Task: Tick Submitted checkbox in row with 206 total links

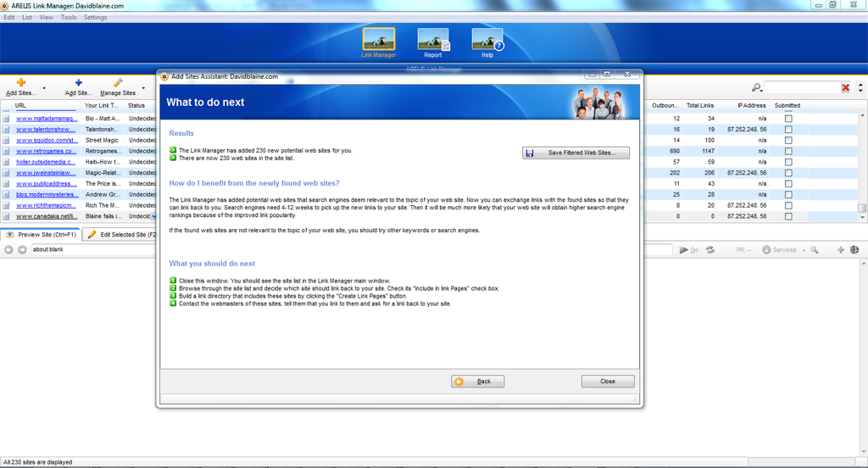Action: (788, 173)
